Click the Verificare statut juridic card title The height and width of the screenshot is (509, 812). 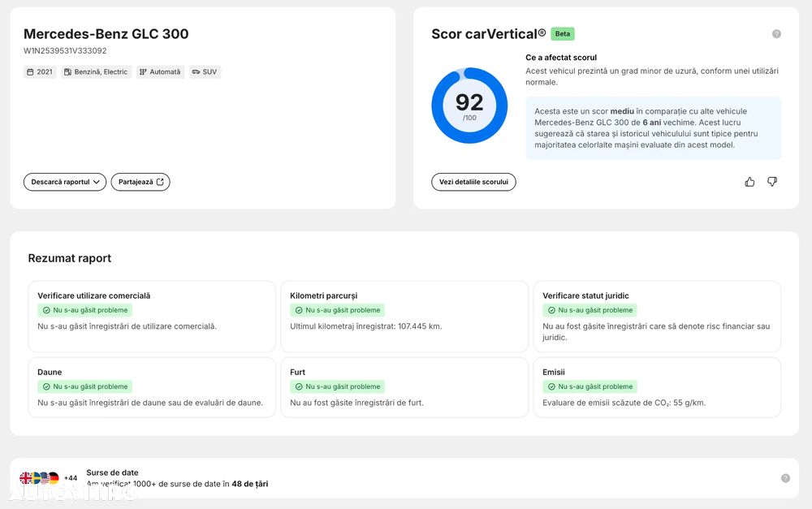pos(585,295)
